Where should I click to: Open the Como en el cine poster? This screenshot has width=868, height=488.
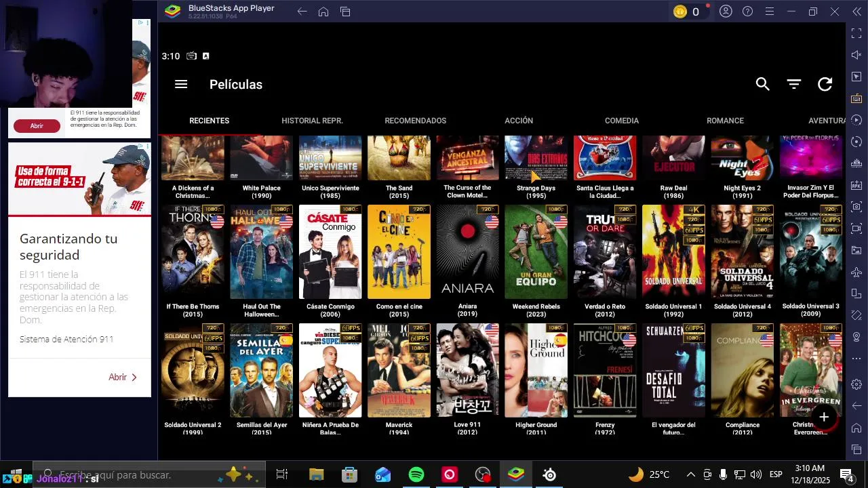tap(399, 252)
